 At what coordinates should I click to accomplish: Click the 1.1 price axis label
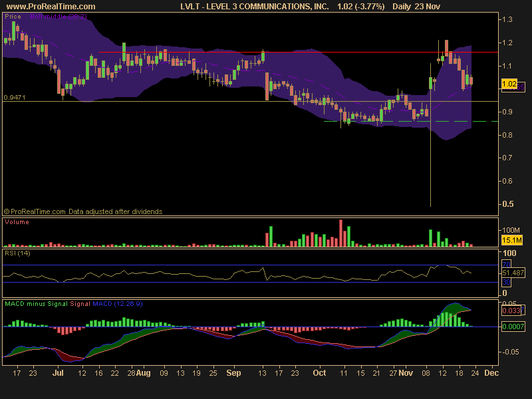507,66
